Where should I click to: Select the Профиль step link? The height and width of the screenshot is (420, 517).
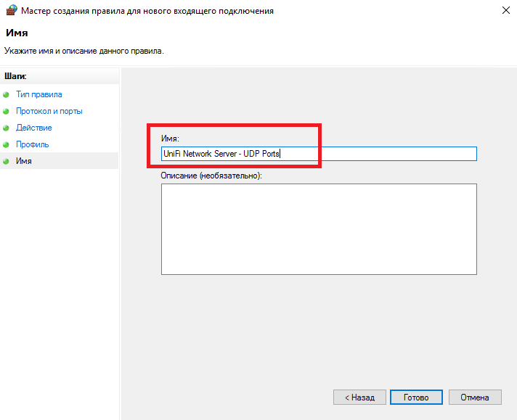(x=32, y=144)
